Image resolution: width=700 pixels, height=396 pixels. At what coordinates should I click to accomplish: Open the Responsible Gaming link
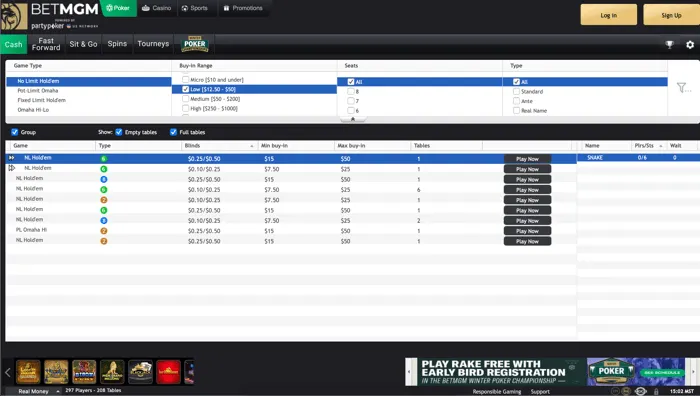pos(496,392)
